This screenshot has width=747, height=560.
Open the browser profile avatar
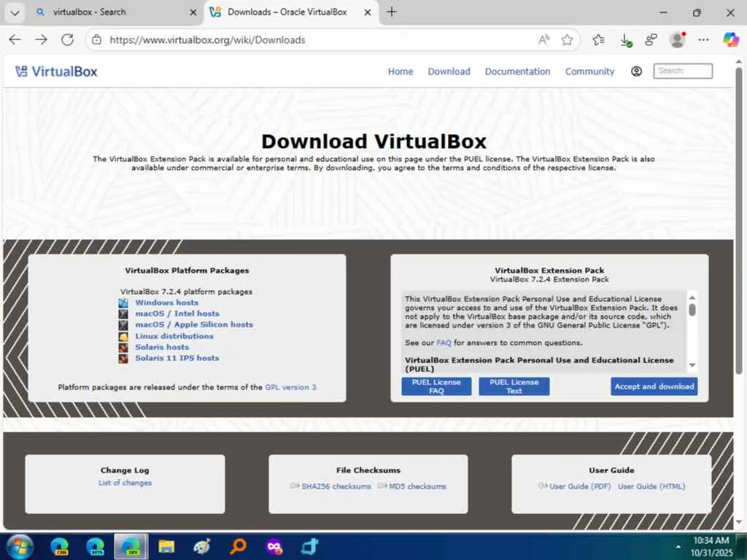678,39
